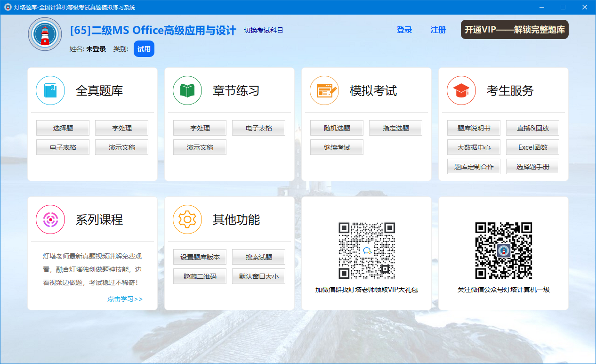The width and height of the screenshot is (596, 364).
Task: Click the 章节练习 green book icon
Action: [187, 90]
